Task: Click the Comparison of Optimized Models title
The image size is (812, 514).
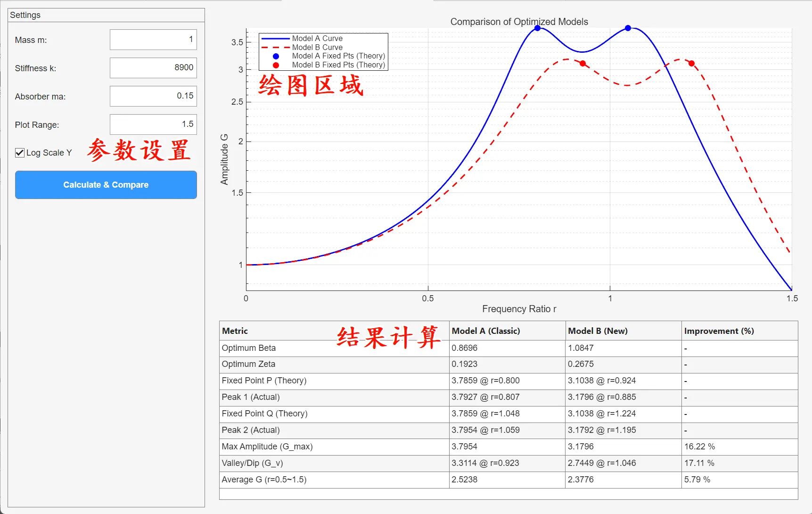Action: click(x=519, y=22)
